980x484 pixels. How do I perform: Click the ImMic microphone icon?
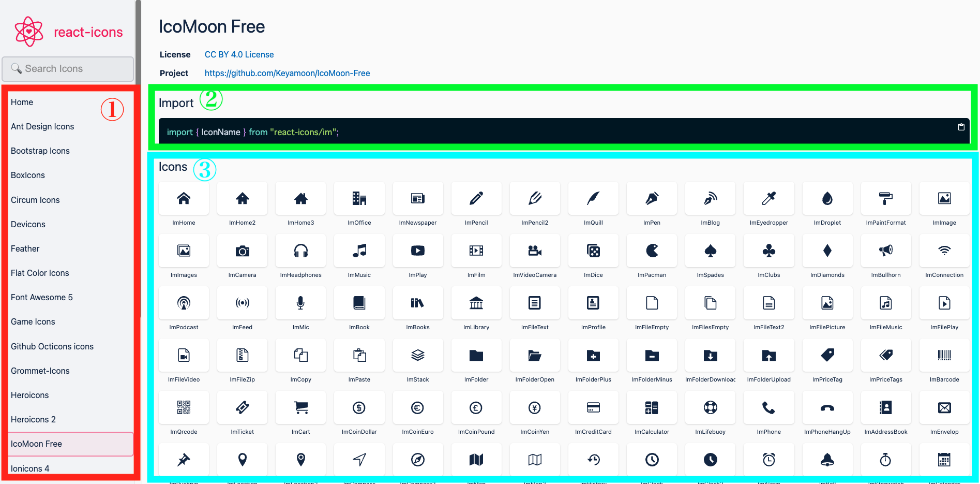[x=300, y=303]
